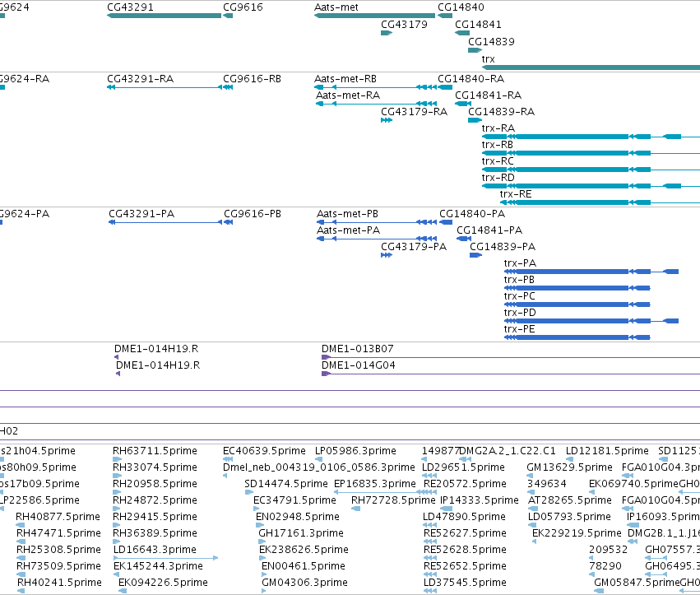Select the Aats-met gene label

[x=336, y=7]
